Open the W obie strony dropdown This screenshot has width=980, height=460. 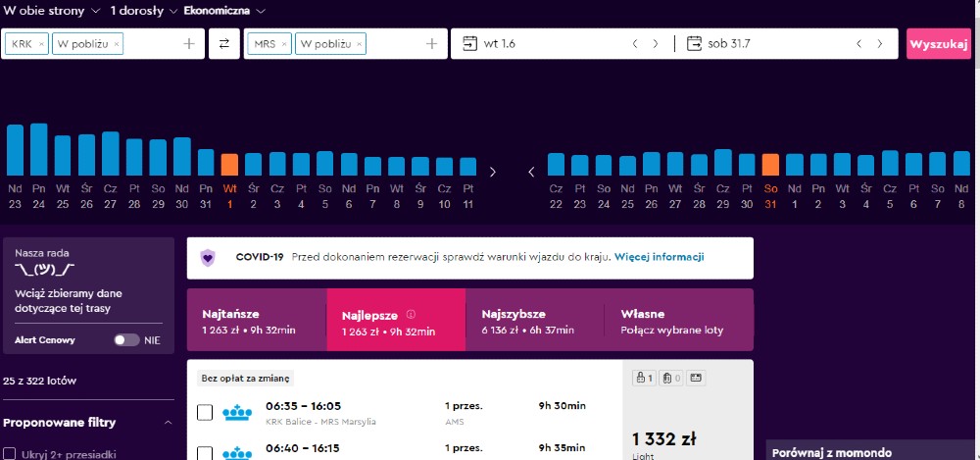51,12
